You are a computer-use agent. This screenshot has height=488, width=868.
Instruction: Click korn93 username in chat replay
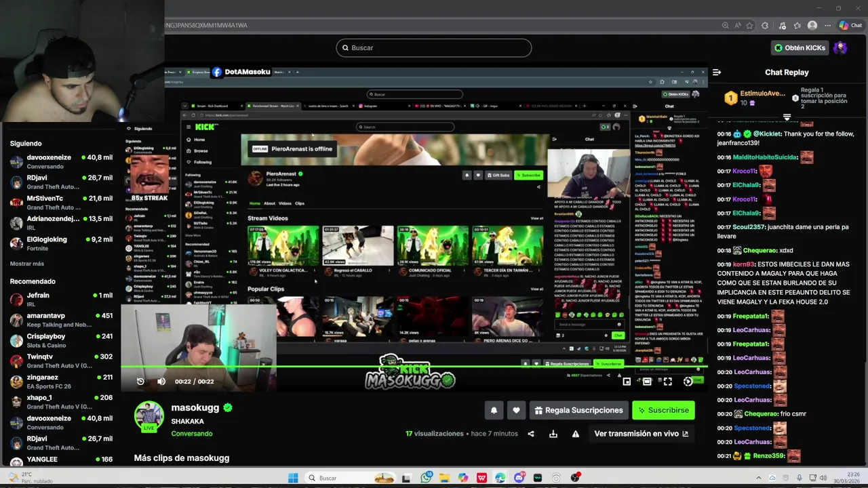click(x=744, y=264)
